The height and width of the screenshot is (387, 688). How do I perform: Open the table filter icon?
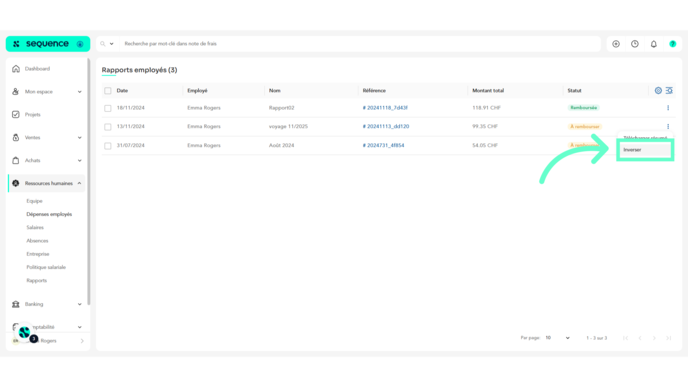pyautogui.click(x=669, y=90)
